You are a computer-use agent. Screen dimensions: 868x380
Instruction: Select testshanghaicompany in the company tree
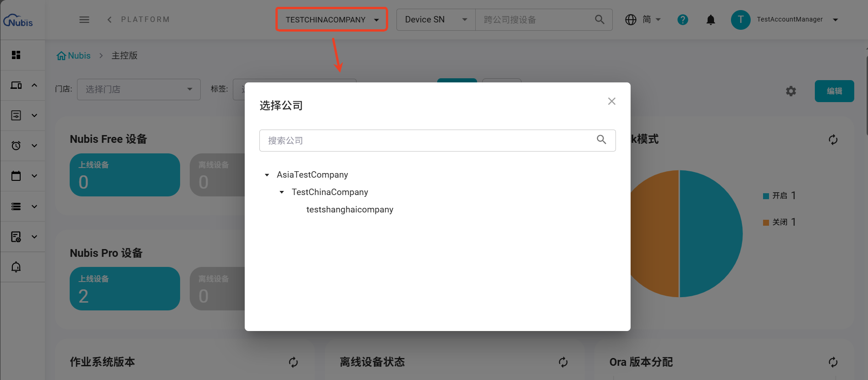[350, 210]
